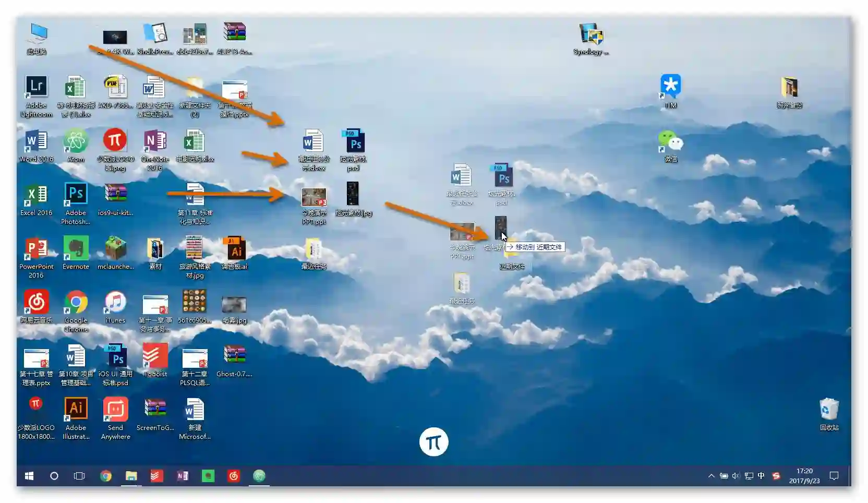
Task: Select the 照片备份 folder icon
Action: pyautogui.click(x=790, y=92)
